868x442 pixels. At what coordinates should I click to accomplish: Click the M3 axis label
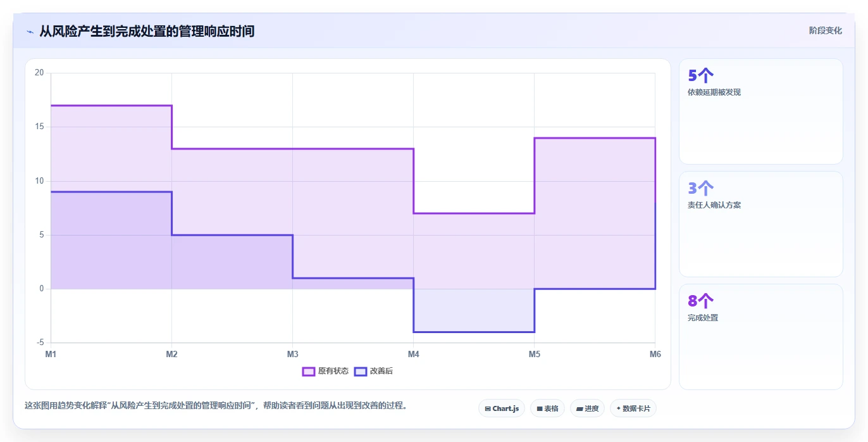292,354
